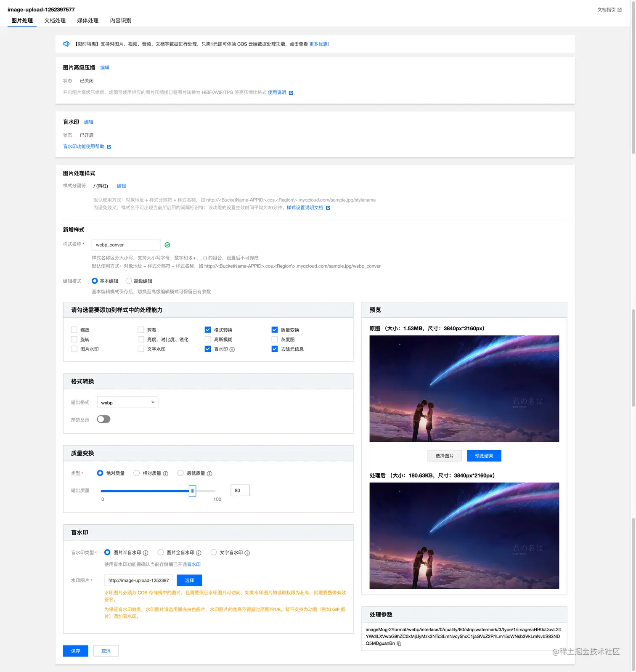Open the 媒体处理 tab
The height and width of the screenshot is (672, 636).
pos(87,20)
